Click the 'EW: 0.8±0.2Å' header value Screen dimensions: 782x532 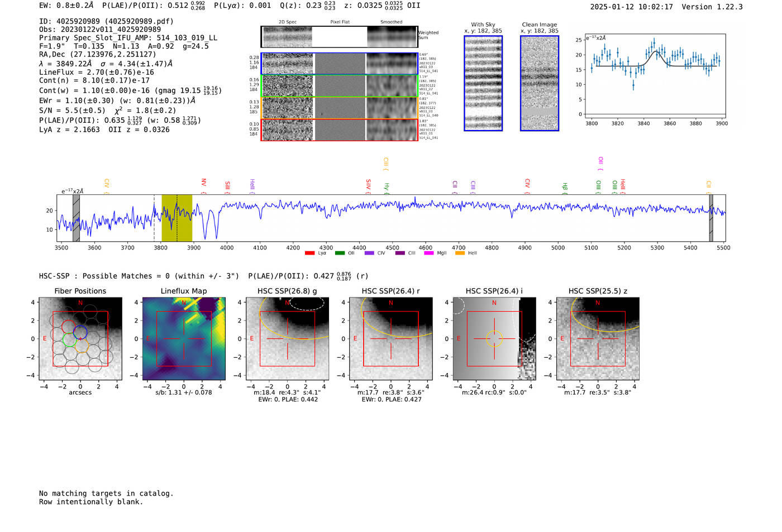(66, 6)
